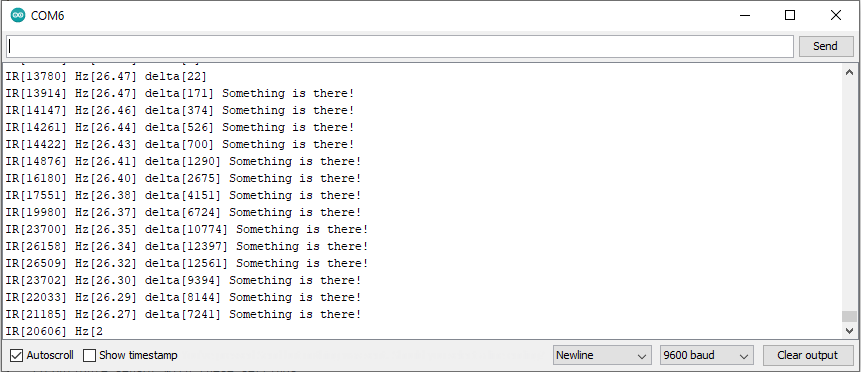The width and height of the screenshot is (861, 372).
Task: Close the COM6 serial monitor window
Action: (x=836, y=15)
